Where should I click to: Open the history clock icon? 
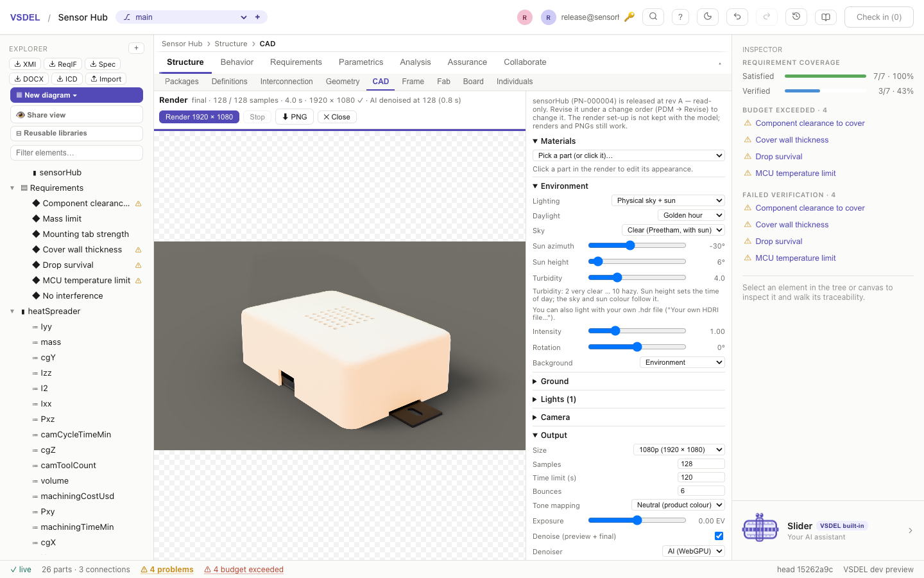click(796, 17)
